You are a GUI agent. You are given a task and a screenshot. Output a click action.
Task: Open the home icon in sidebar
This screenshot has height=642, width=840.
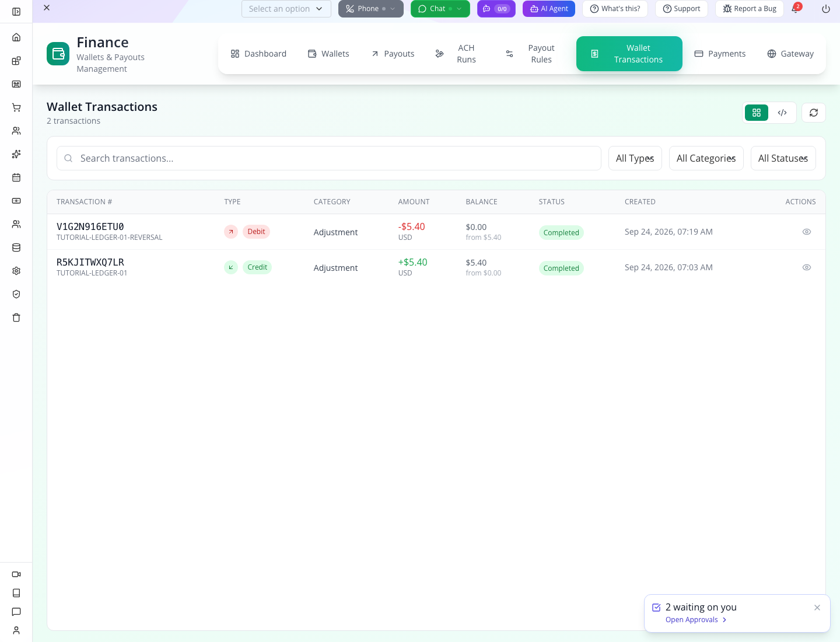pos(16,37)
